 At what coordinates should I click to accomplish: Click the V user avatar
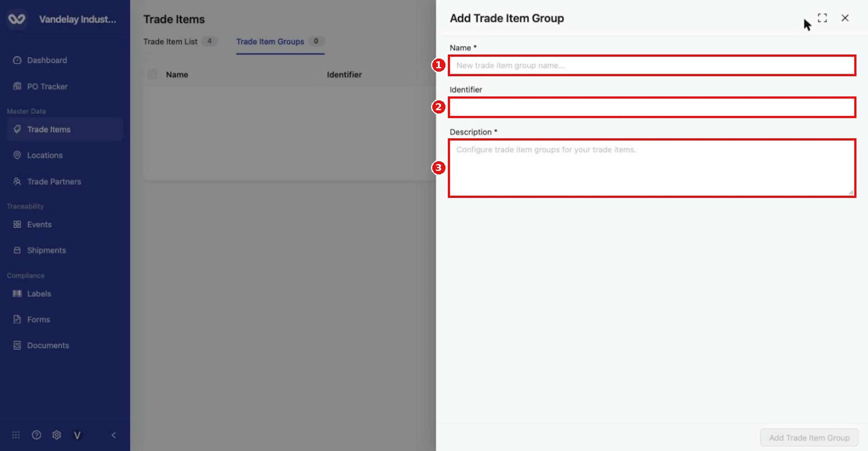coord(77,435)
